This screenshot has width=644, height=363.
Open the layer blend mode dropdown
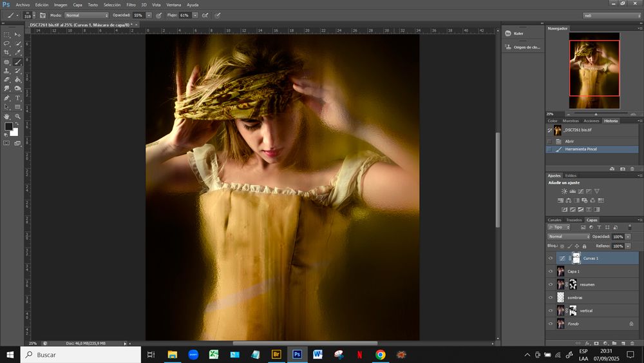pos(569,237)
